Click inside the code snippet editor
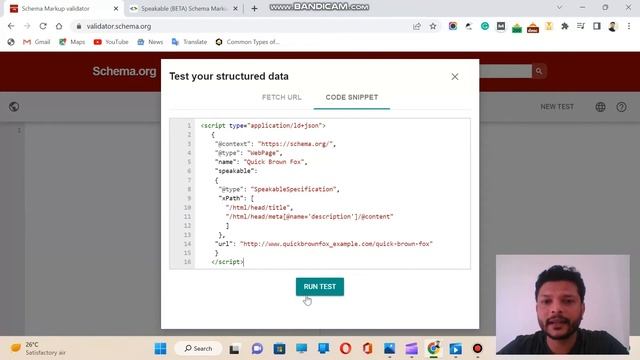The height and width of the screenshot is (360, 640). [320, 193]
